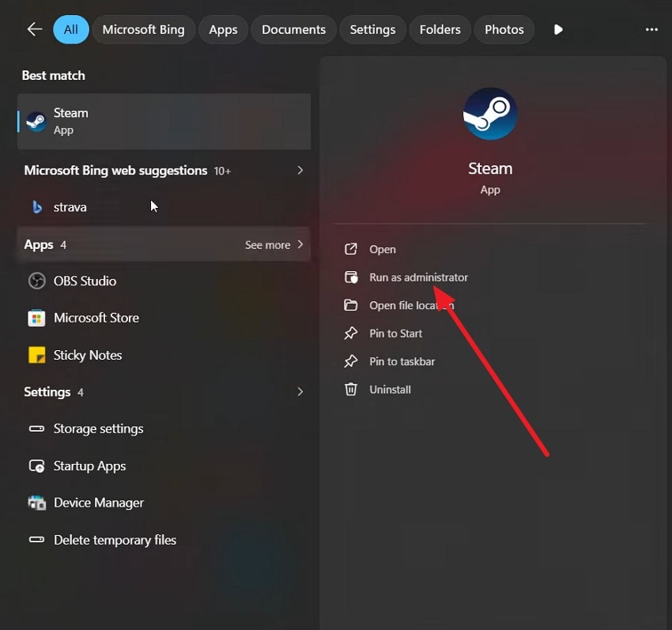Screen dimensions: 672x630
Task: Click the Pin to taskbar pin icon
Action: tap(350, 361)
